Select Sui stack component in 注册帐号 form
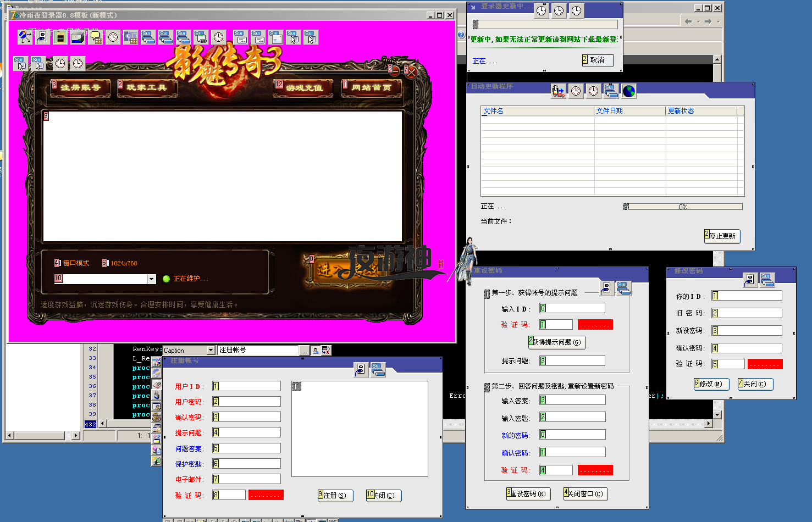This screenshot has height=522, width=812. (x=378, y=370)
